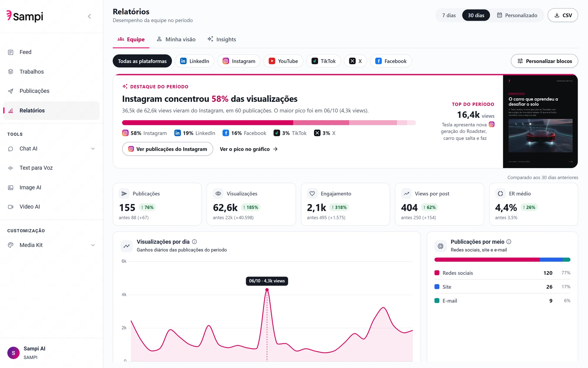Image resolution: width=588 pixels, height=368 pixels.
Task: Open the Insights tab
Action: coord(222,39)
